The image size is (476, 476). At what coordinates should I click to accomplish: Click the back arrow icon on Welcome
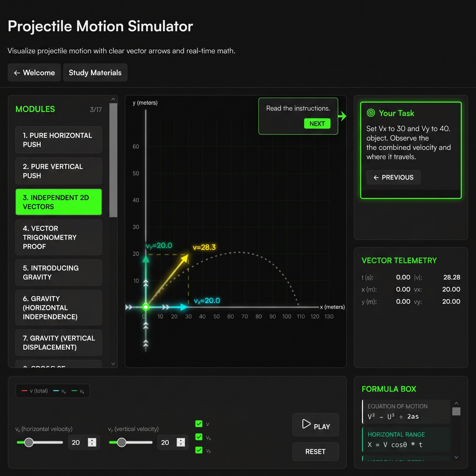click(x=17, y=73)
